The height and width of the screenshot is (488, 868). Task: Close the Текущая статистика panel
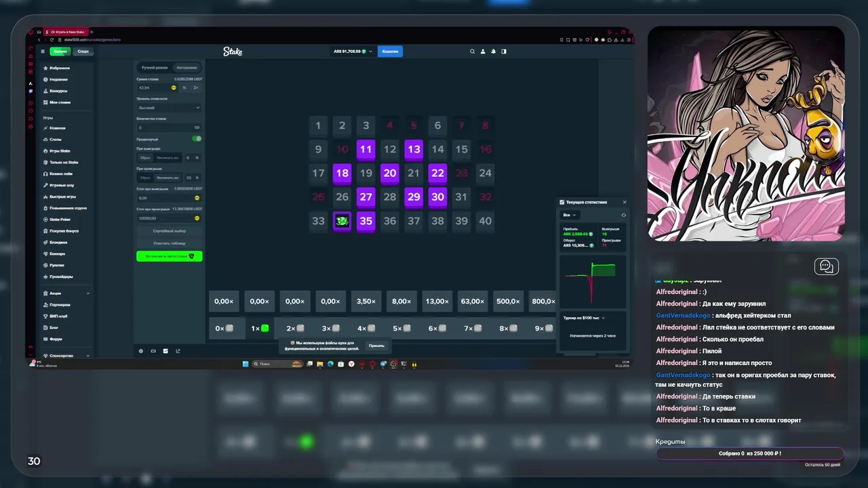625,202
